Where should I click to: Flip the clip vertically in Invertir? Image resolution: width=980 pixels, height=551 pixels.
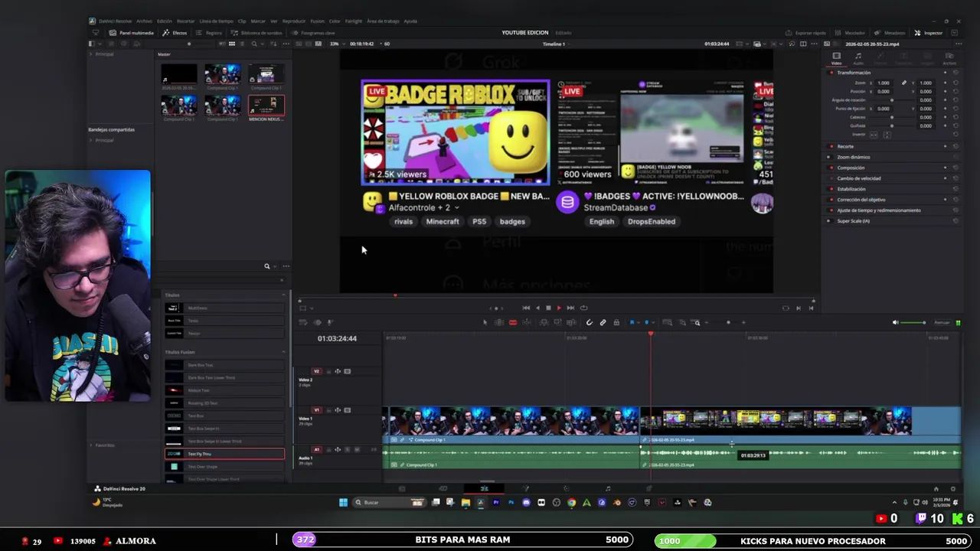coord(887,135)
